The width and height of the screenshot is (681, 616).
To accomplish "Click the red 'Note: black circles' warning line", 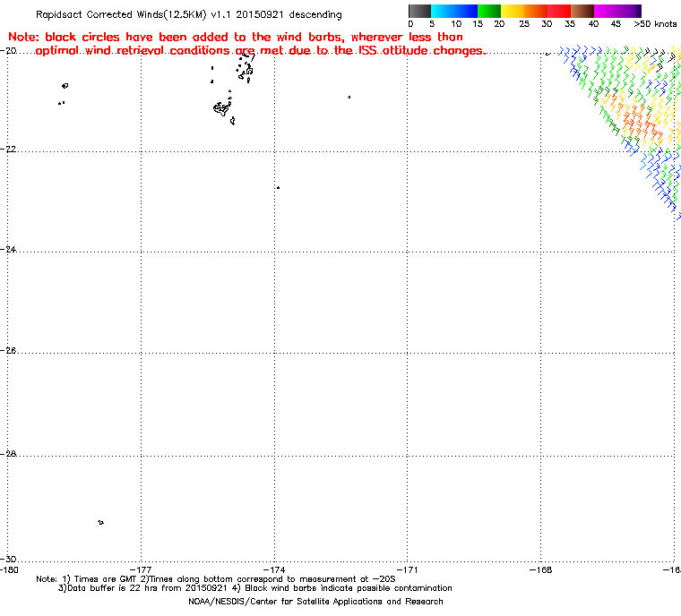I will (x=236, y=37).
